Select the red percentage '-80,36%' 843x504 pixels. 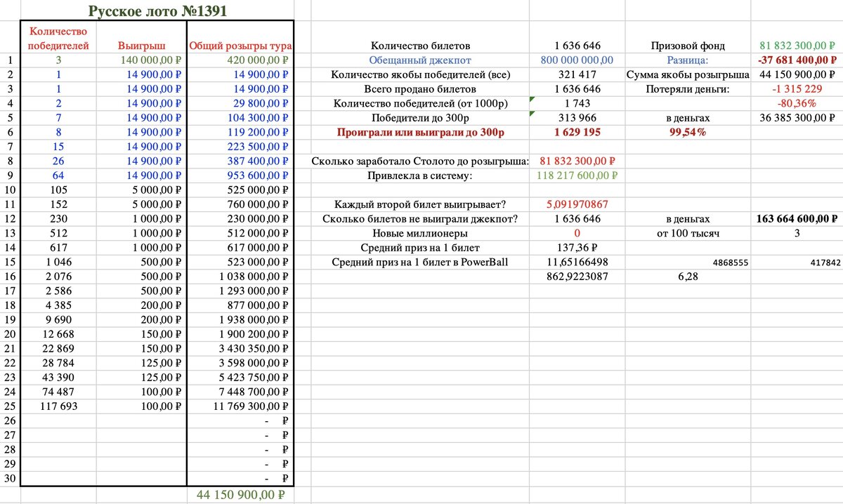[797, 104]
